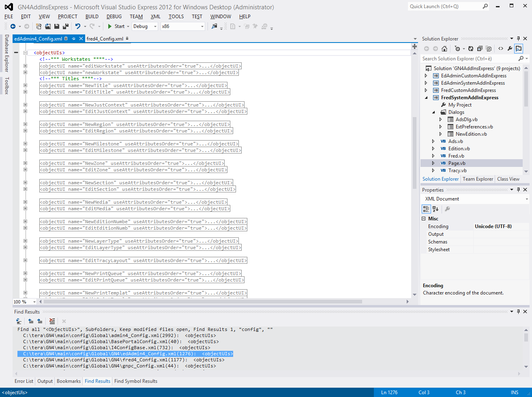Image resolution: width=532 pixels, height=397 pixels.
Task: Open the Bookmarks tab
Action: (x=69, y=381)
